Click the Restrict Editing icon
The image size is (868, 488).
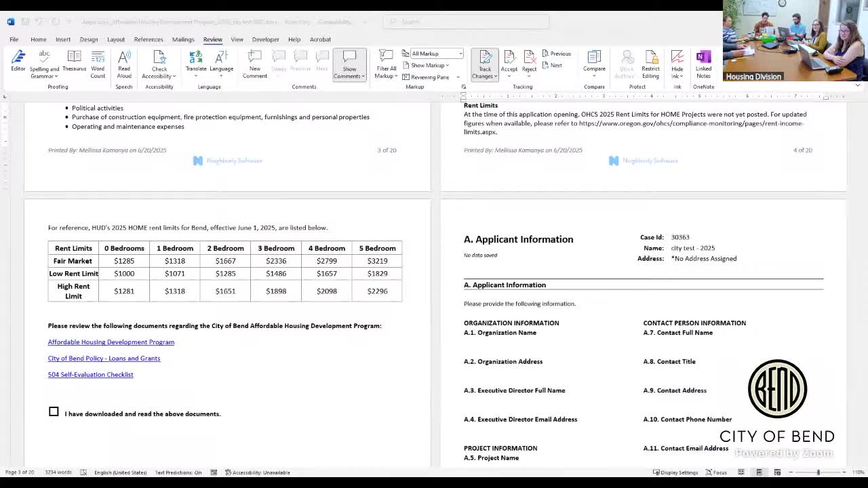coord(650,61)
